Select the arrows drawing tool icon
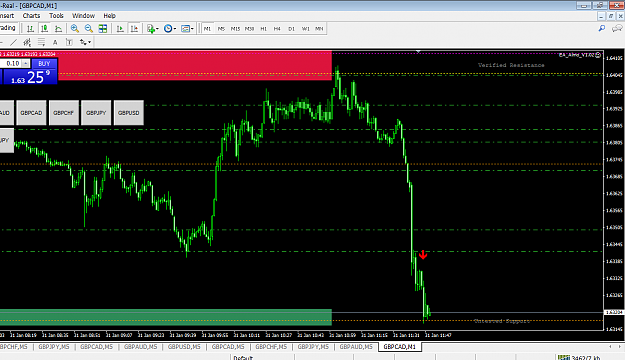625x360 pixels. point(83,42)
